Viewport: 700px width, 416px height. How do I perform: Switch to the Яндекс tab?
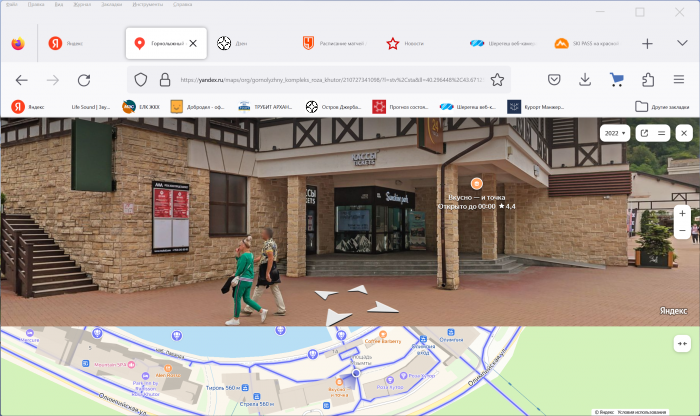82,43
